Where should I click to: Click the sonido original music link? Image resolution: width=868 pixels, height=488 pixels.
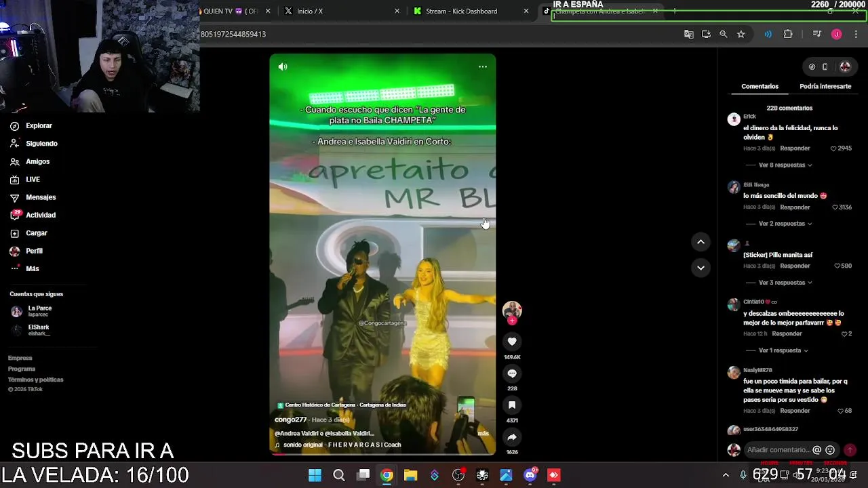coord(342,445)
